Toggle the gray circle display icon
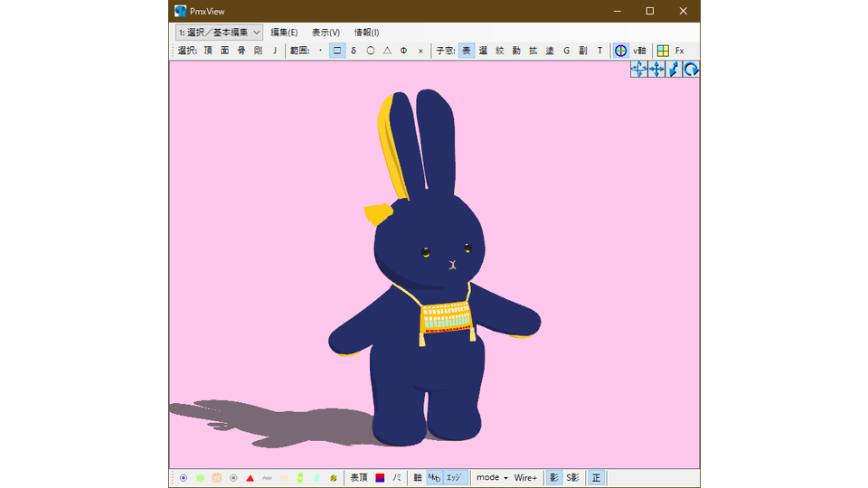The height and width of the screenshot is (488, 868). point(233,478)
